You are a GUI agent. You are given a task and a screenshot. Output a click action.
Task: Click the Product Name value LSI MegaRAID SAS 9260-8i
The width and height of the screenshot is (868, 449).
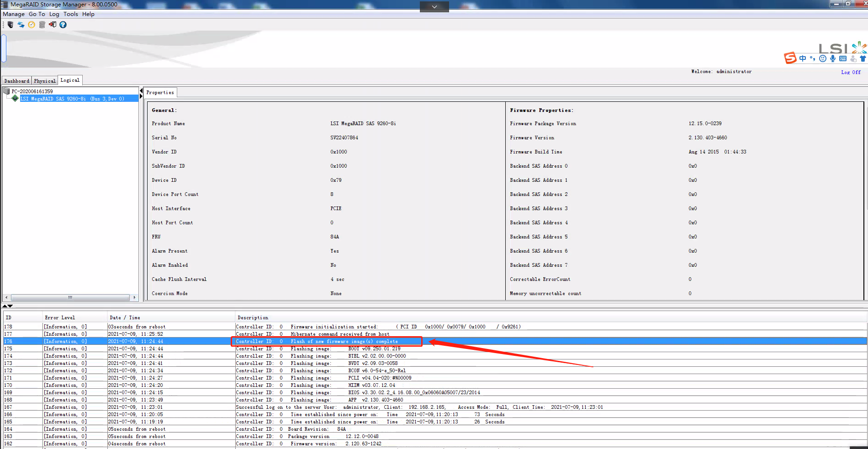[363, 123]
